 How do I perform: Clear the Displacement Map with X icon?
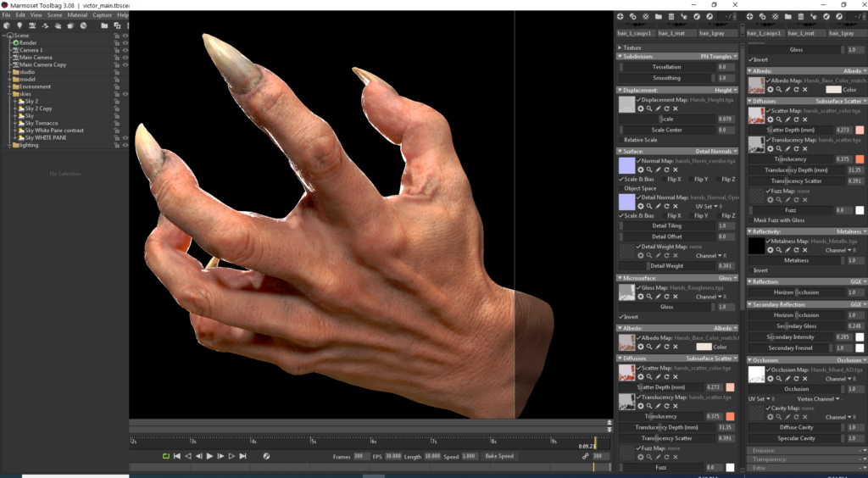click(676, 108)
